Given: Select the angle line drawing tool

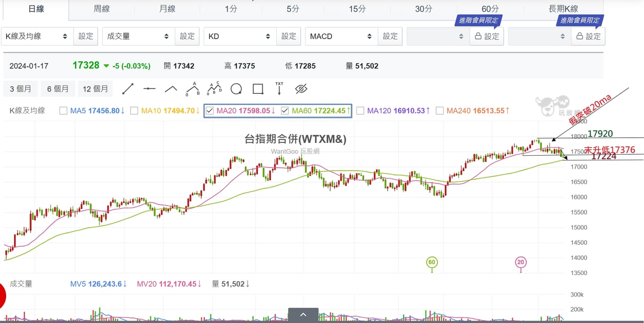Looking at the screenshot, I should click(171, 89).
